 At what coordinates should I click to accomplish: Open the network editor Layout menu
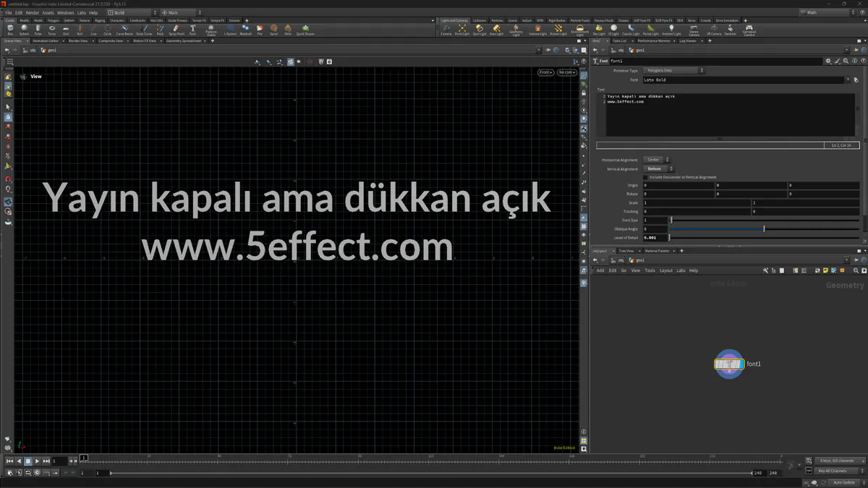click(x=665, y=270)
